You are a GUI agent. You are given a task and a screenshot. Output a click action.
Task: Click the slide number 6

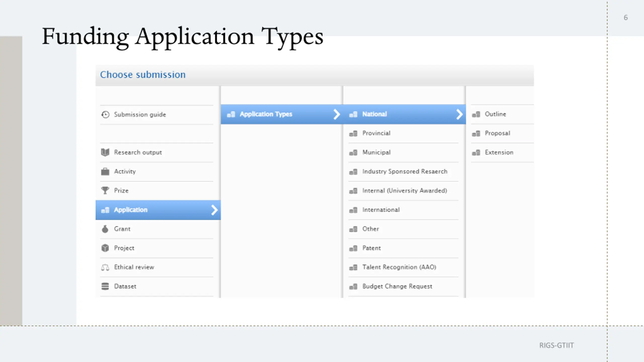tap(626, 18)
